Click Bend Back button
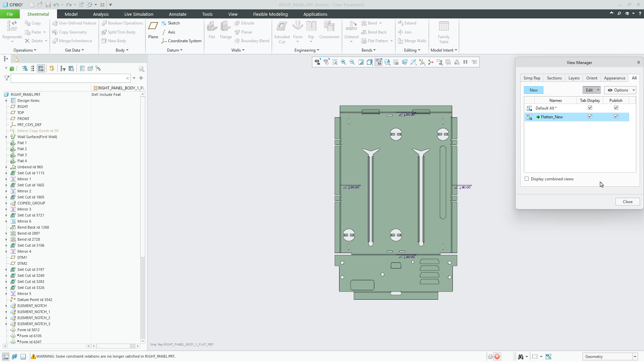Image resolution: width=644 pixels, height=362 pixels. click(x=374, y=32)
